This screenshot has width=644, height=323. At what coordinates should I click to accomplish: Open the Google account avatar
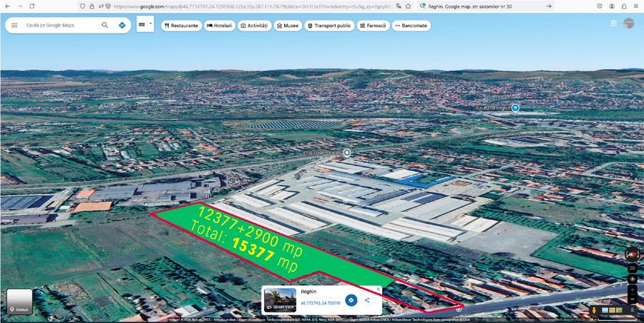click(x=629, y=24)
